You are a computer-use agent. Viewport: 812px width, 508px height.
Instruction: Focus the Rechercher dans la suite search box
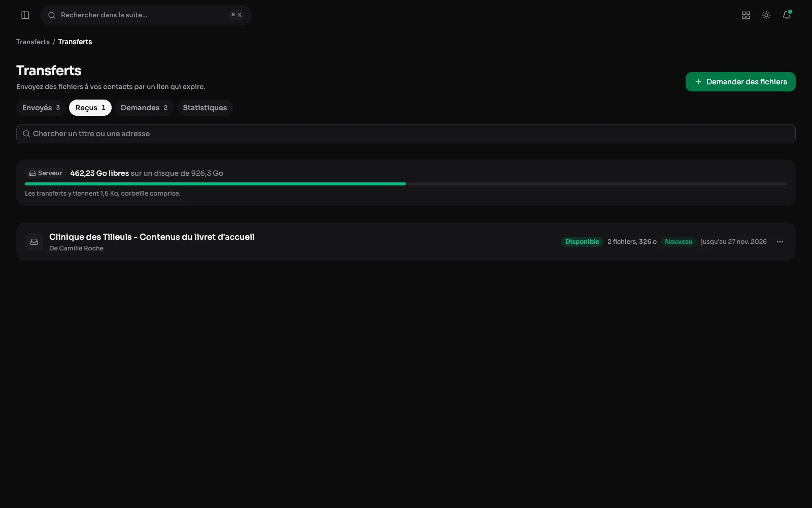pyautogui.click(x=146, y=15)
